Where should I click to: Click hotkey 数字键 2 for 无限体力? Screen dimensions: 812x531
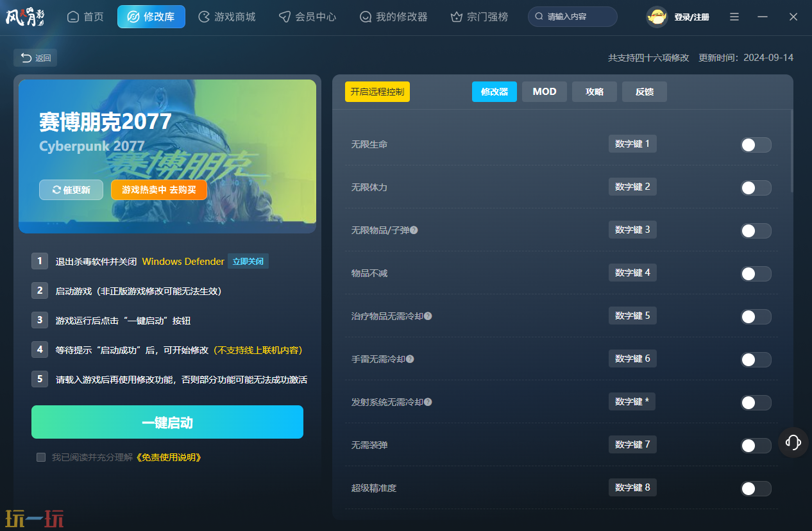(632, 187)
